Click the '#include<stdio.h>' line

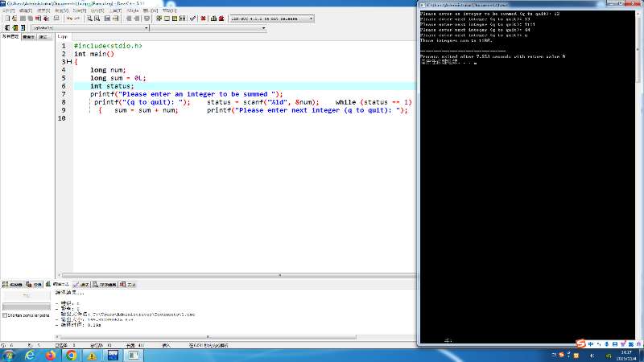tap(108, 46)
